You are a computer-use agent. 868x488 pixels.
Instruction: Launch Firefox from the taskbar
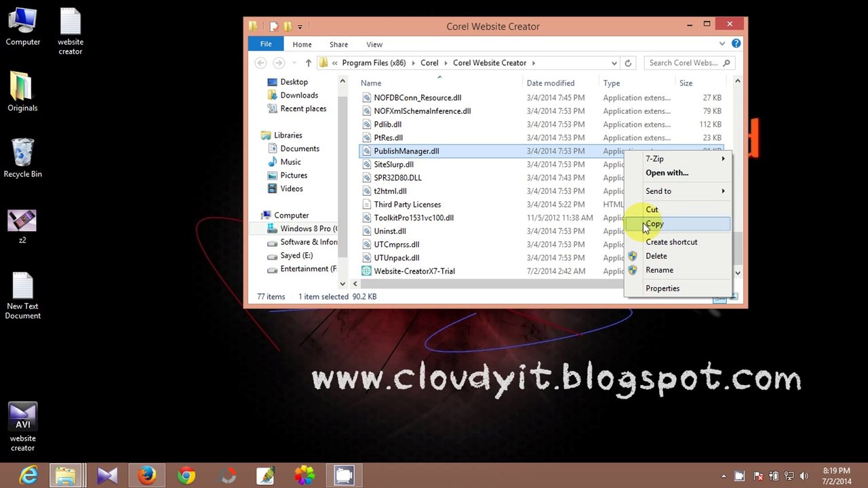(146, 476)
